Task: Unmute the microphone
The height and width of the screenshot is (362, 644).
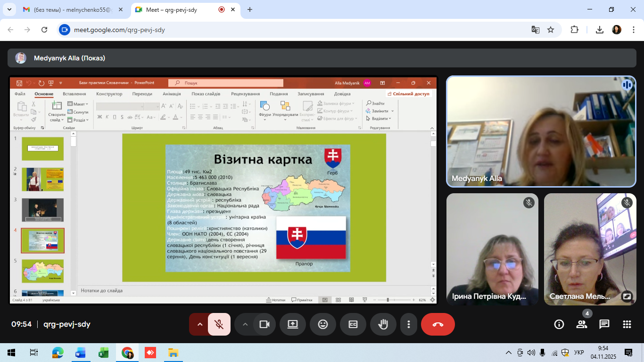Action: 219,324
